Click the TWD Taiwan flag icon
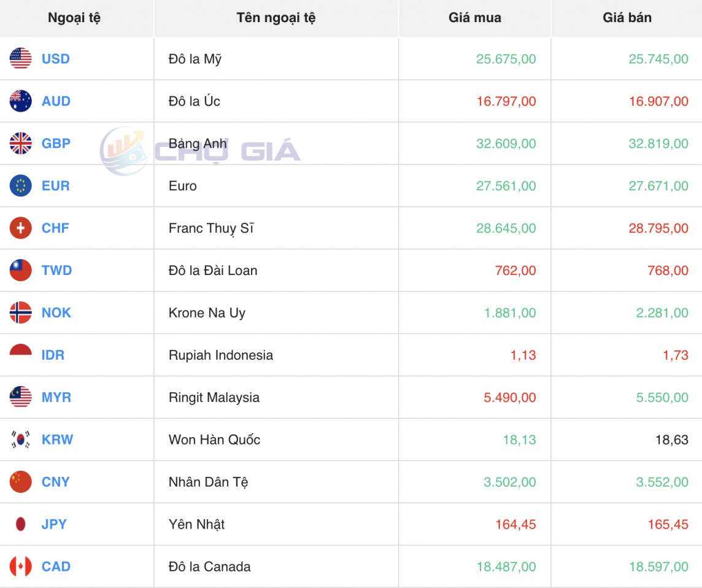 [x=20, y=270]
